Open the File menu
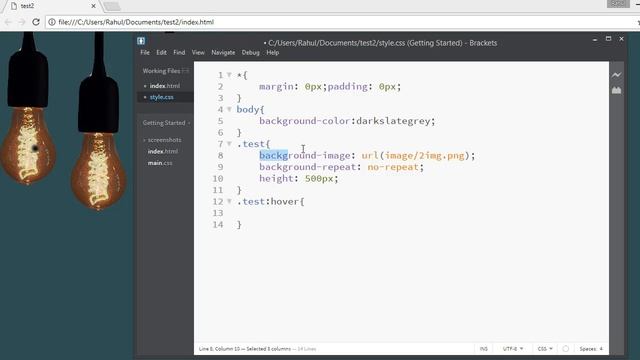Screen dimensions: 640x360 click(145, 53)
